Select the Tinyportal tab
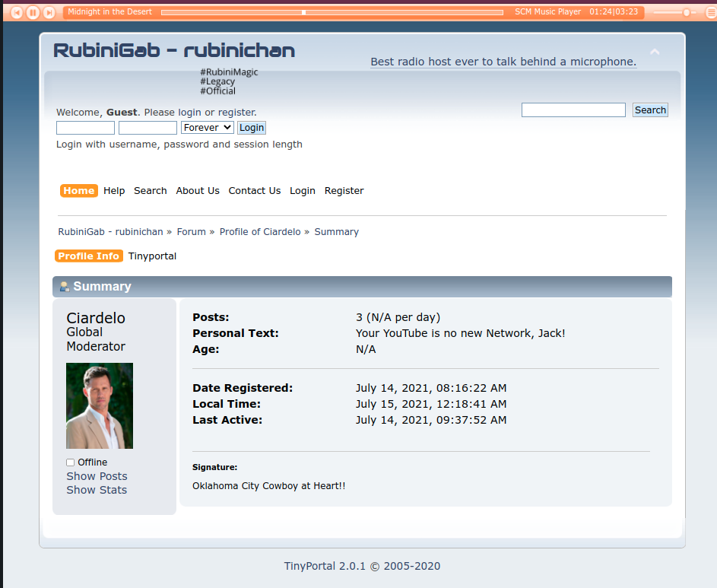Viewport: 717px width, 588px height. point(152,256)
